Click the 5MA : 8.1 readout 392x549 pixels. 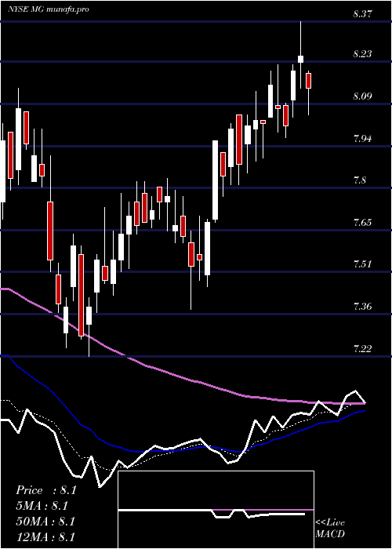point(42,506)
